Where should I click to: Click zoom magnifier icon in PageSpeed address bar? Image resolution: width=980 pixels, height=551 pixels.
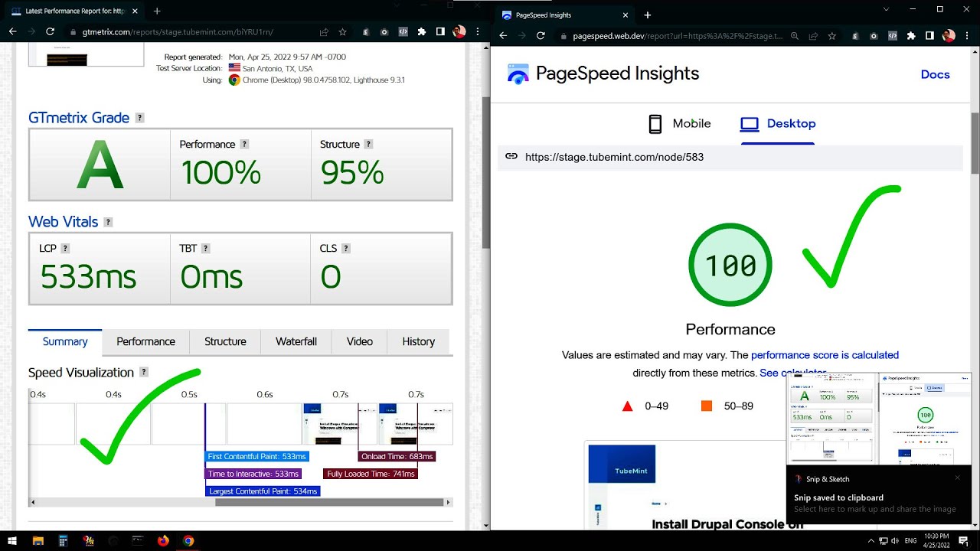pyautogui.click(x=795, y=36)
